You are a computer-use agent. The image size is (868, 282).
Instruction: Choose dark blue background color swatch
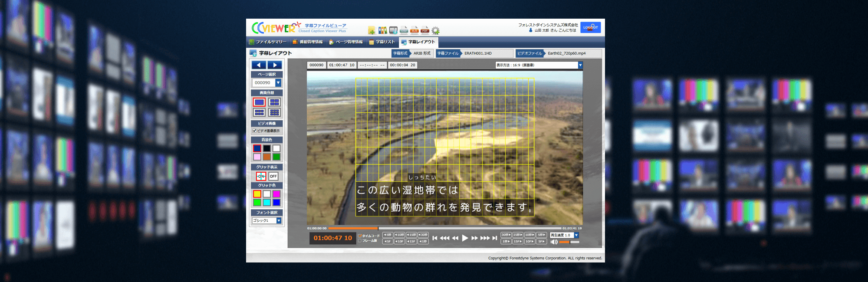tap(257, 148)
